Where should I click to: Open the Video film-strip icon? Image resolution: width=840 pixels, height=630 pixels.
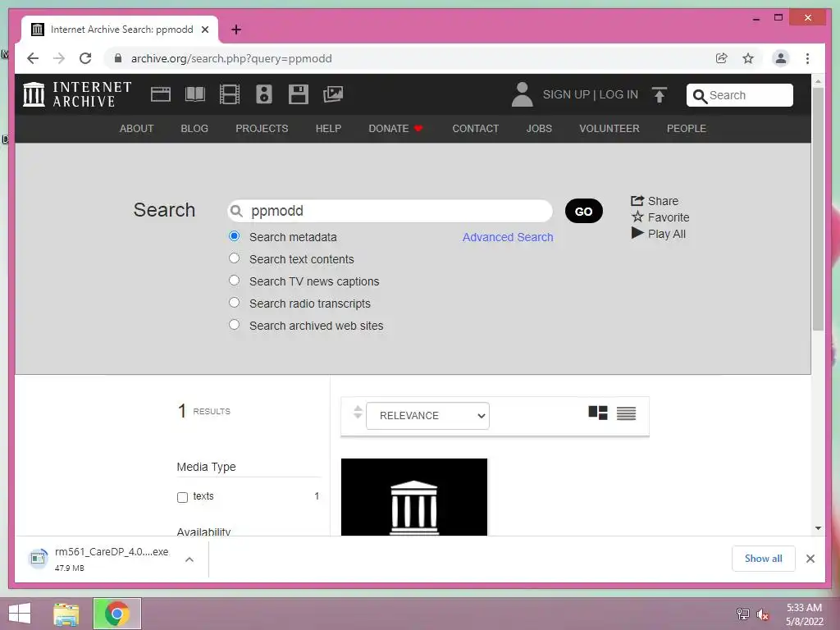pos(230,94)
